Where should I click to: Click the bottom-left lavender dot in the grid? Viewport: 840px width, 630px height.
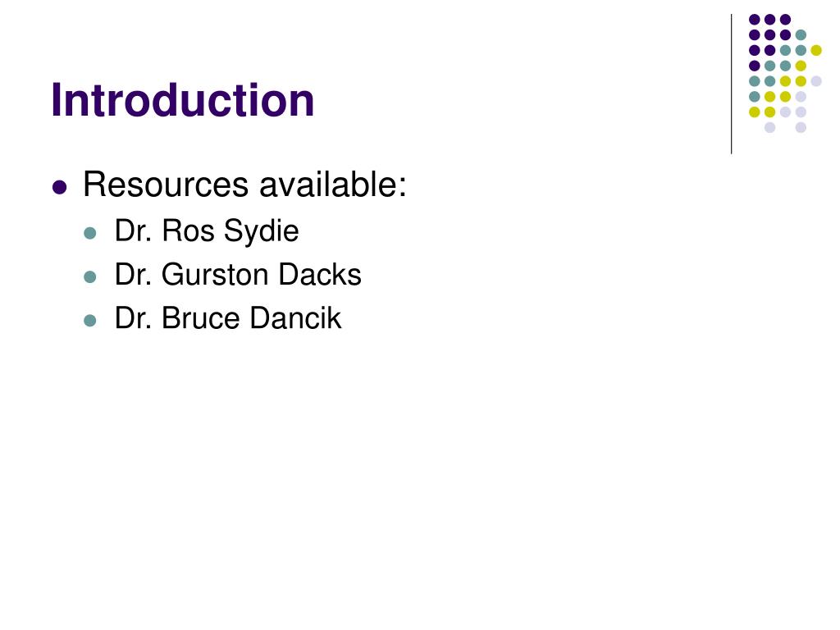(769, 127)
